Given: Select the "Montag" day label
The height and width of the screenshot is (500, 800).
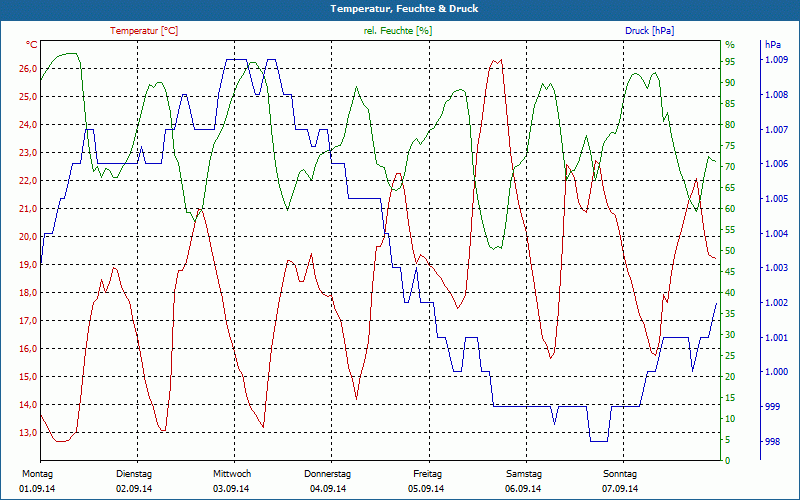Looking at the screenshot, I should 37,474.
